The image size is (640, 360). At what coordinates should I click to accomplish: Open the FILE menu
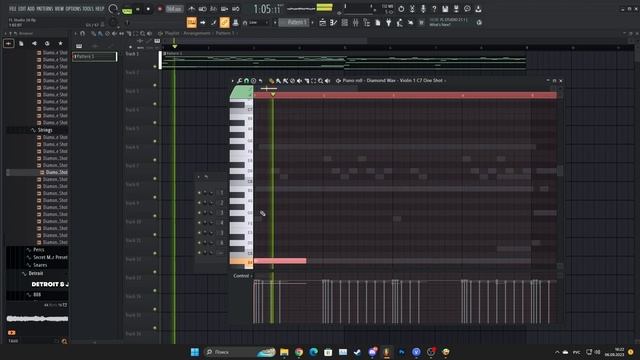[x=13, y=9]
